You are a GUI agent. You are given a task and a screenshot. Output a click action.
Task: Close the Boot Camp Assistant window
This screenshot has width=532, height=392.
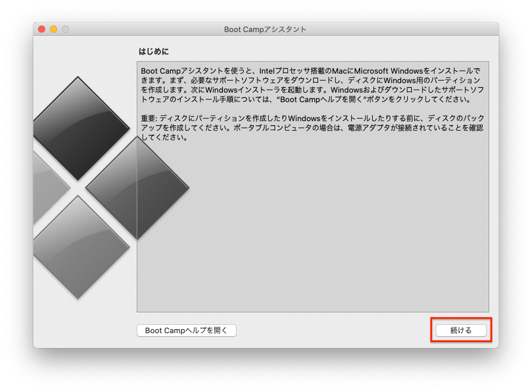click(x=42, y=29)
